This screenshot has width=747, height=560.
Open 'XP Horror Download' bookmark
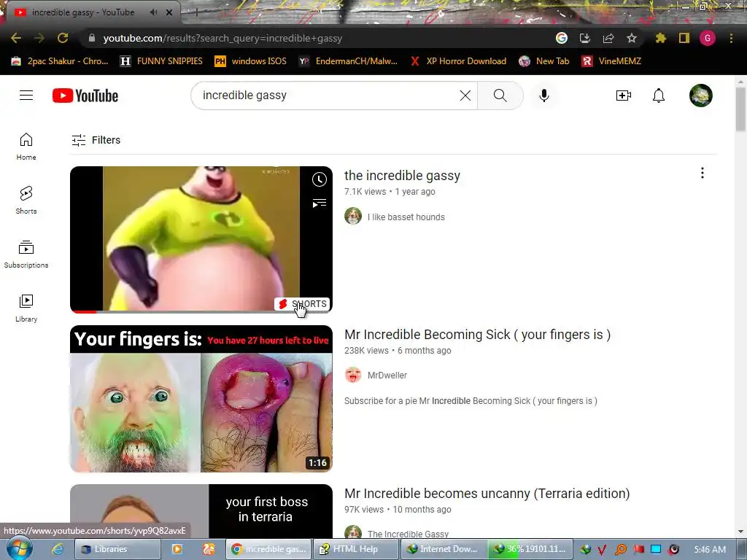(458, 61)
